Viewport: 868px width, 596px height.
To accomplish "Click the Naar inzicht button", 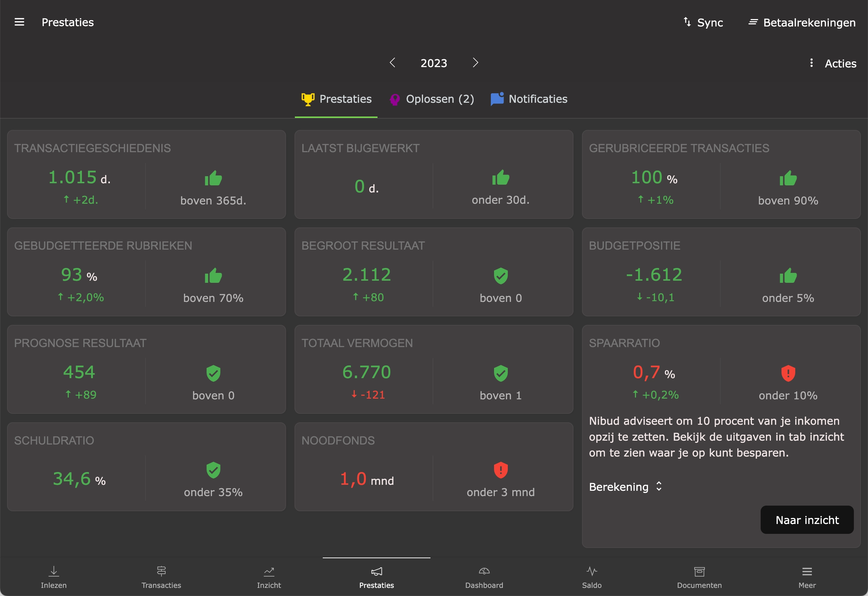I will (x=807, y=520).
